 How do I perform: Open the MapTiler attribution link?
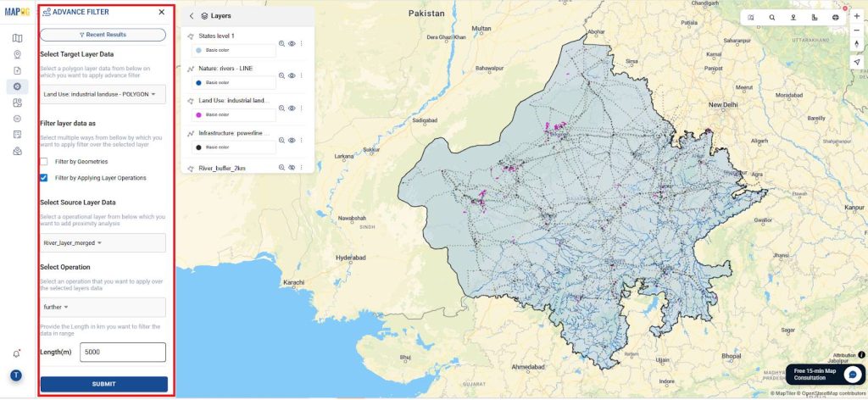pyautogui.click(x=785, y=393)
